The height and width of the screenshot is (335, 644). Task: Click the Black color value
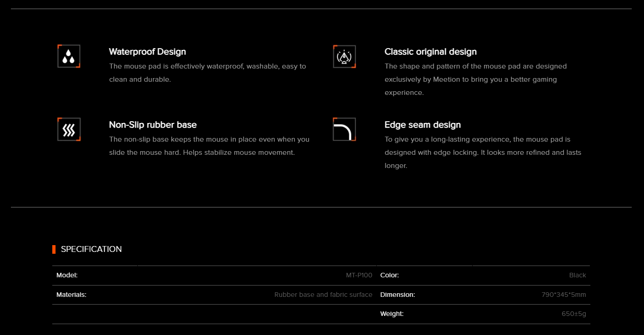tap(577, 275)
